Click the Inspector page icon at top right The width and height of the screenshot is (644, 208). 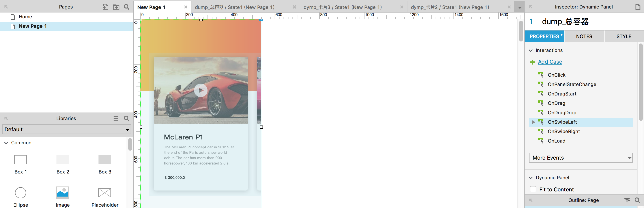tap(638, 7)
